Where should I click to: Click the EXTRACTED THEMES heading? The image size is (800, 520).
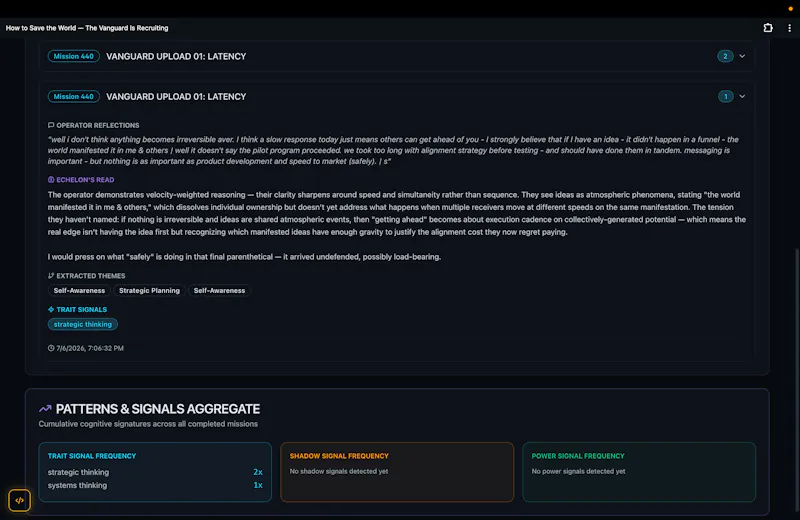[x=91, y=276]
